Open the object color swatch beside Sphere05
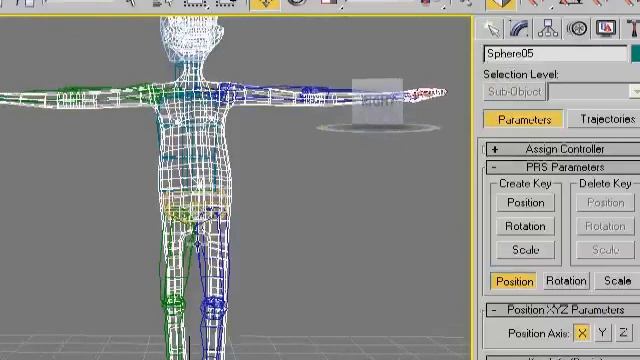The image size is (640, 360). tap(636, 54)
